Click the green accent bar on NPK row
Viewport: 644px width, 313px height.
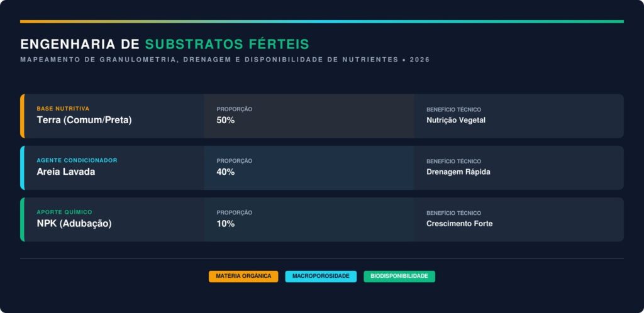(22, 219)
